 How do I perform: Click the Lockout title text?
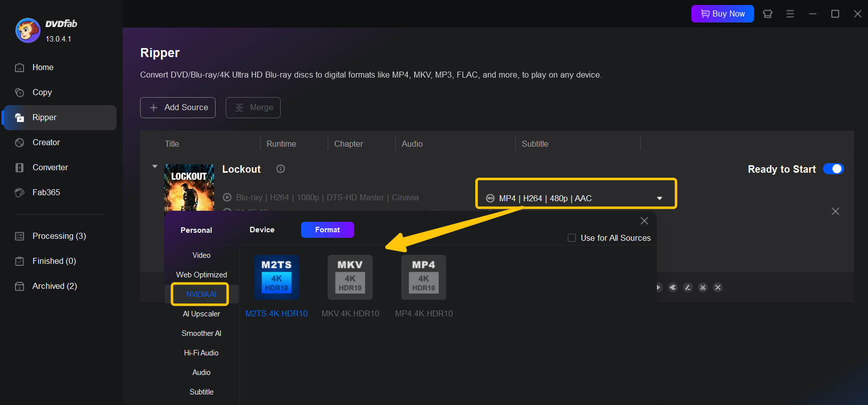(x=241, y=169)
